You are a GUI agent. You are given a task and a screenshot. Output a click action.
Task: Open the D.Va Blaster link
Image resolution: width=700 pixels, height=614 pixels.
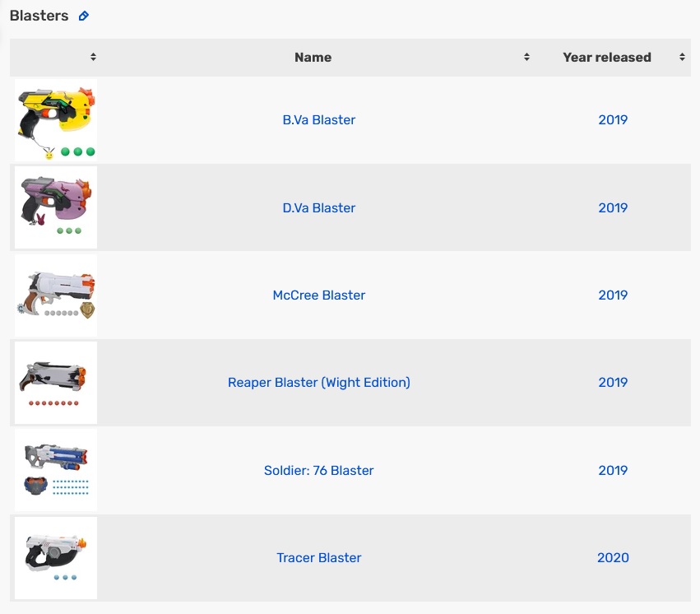coord(319,207)
